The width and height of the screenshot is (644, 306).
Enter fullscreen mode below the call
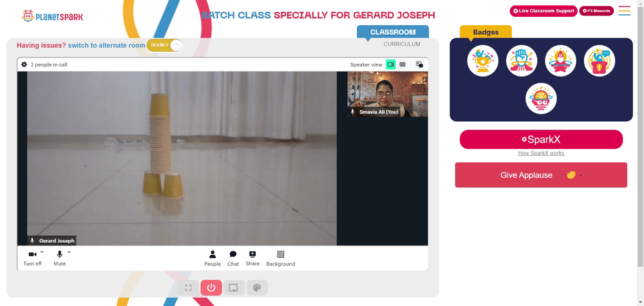188,287
